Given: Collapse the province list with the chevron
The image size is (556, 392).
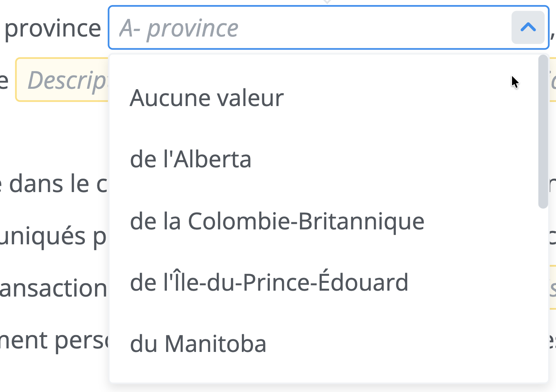Looking at the screenshot, I should (528, 27).
